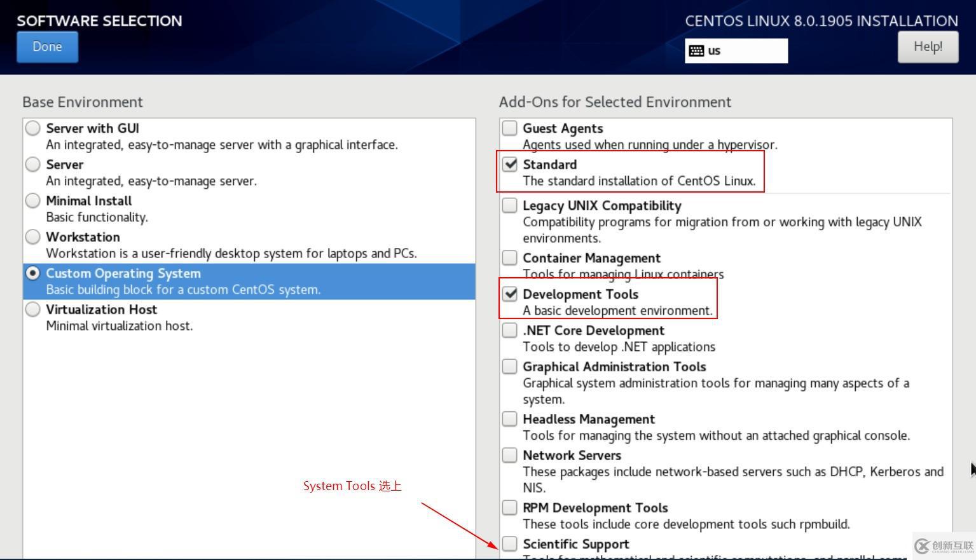The height and width of the screenshot is (560, 976).
Task: Open the us keyboard layout selector
Action: 736,51
